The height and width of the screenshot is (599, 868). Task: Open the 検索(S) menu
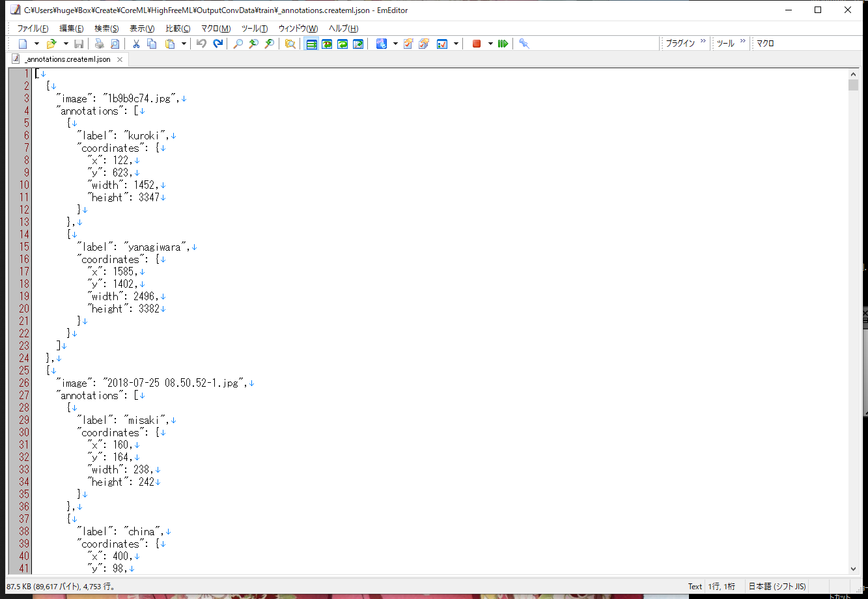tap(106, 29)
